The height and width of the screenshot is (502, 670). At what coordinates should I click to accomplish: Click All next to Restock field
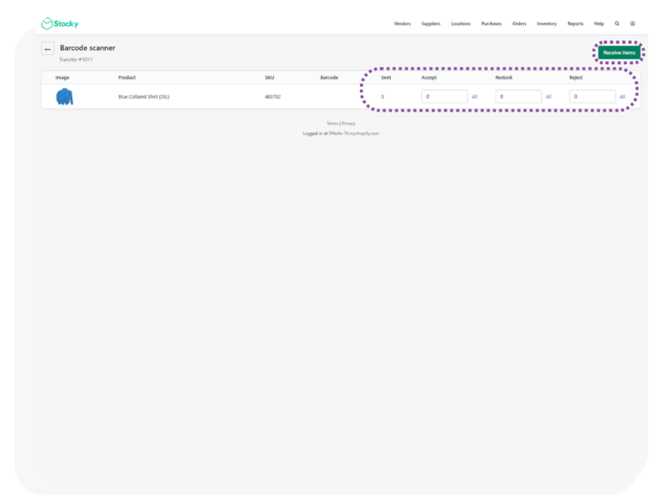pos(548,97)
